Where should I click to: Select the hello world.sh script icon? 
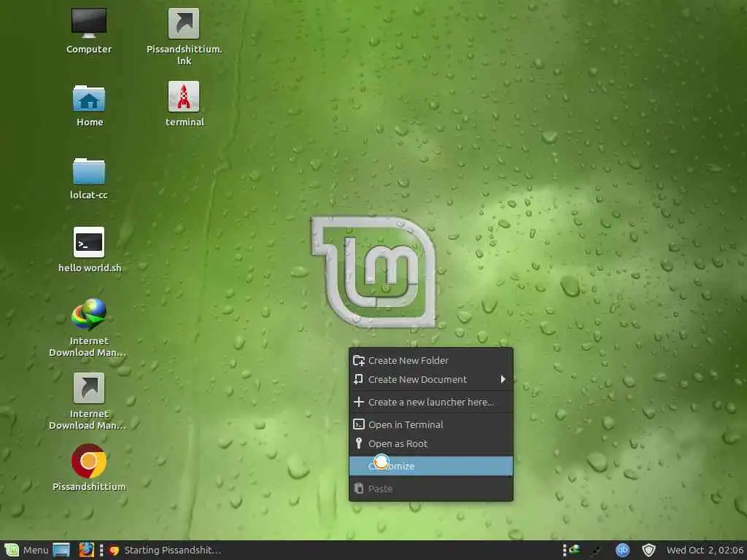pos(89,242)
